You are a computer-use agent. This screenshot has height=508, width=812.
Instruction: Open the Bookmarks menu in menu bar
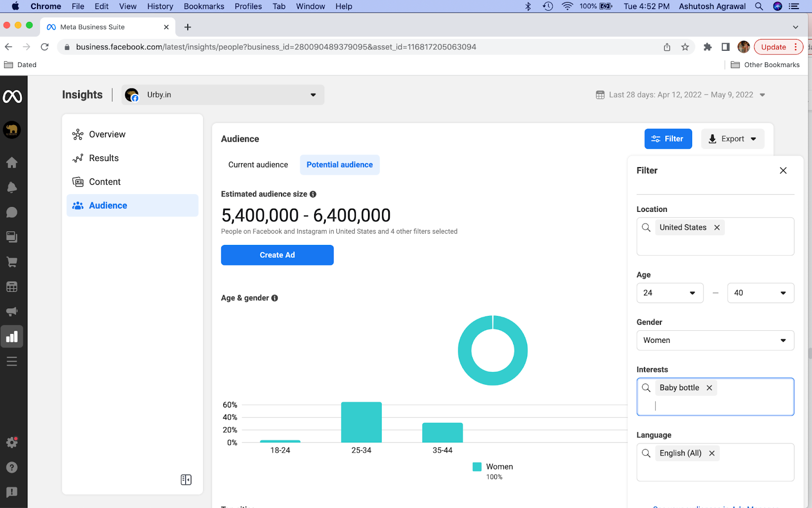(x=204, y=6)
